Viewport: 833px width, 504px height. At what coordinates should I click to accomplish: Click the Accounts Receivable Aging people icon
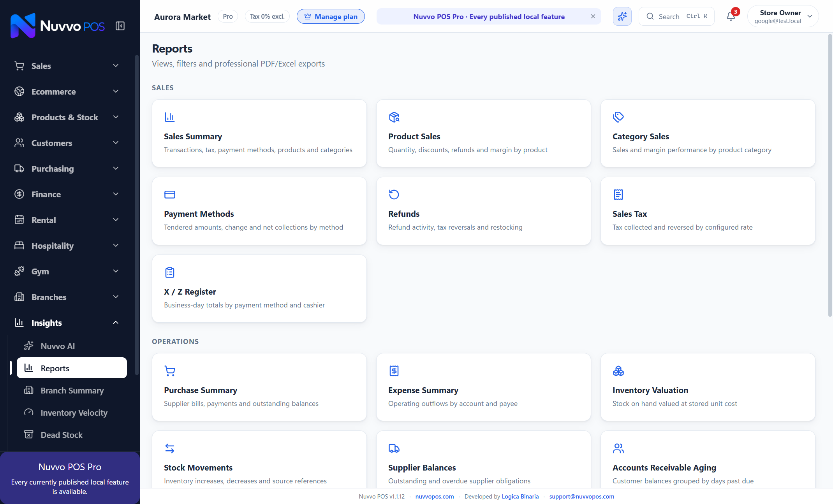click(x=618, y=448)
